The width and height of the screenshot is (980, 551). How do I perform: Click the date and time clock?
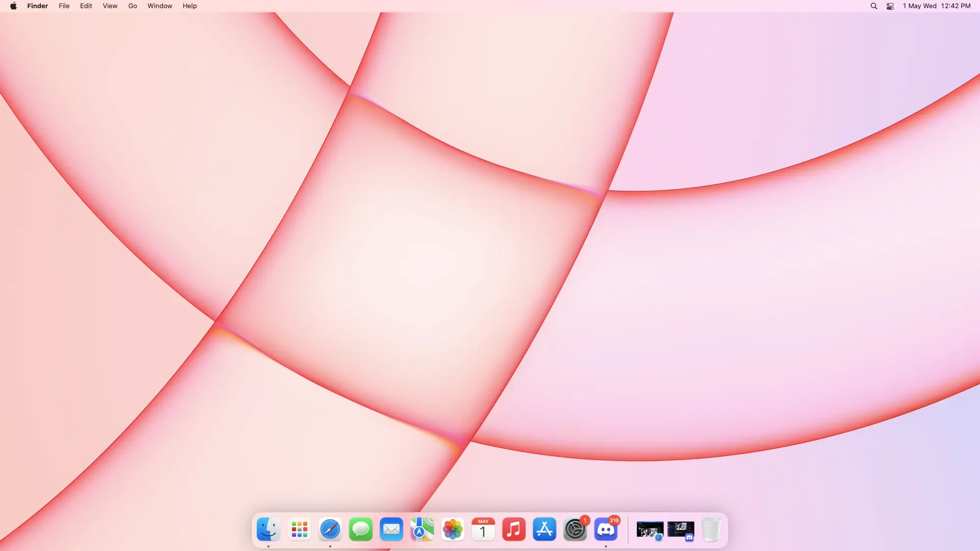937,6
